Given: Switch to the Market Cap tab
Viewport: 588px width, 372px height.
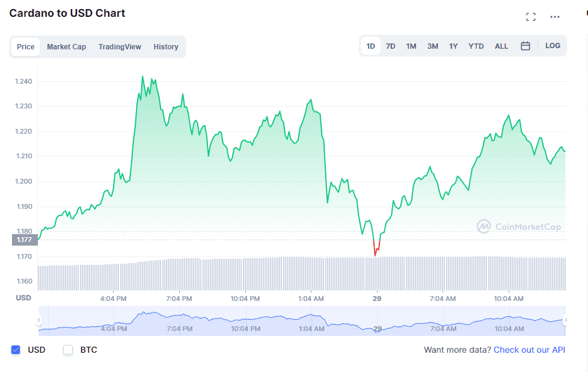Looking at the screenshot, I should coord(66,46).
